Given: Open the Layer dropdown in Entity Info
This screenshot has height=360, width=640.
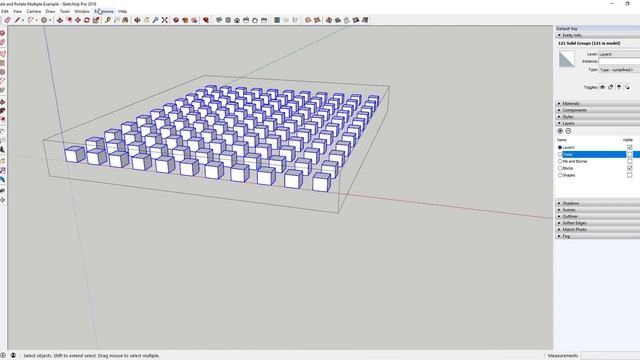Looking at the screenshot, I should click(619, 54).
